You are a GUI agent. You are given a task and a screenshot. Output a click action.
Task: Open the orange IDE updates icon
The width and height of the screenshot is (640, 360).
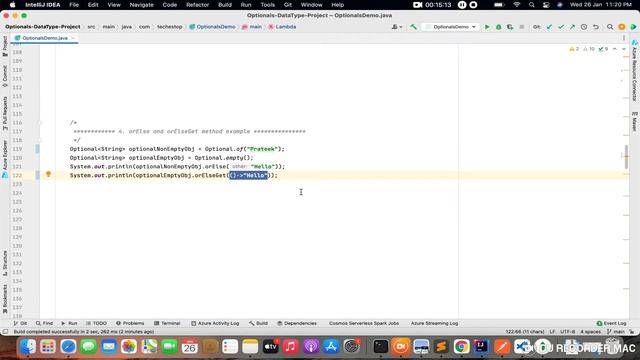click(622, 27)
